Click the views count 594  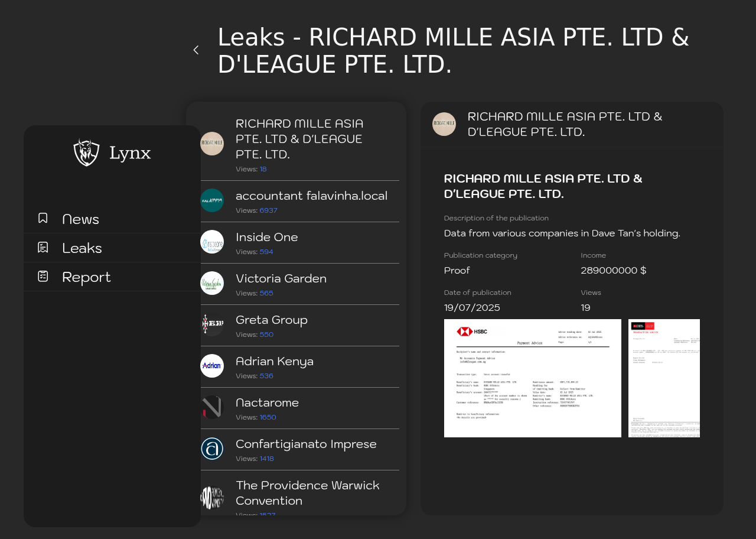[x=266, y=252]
